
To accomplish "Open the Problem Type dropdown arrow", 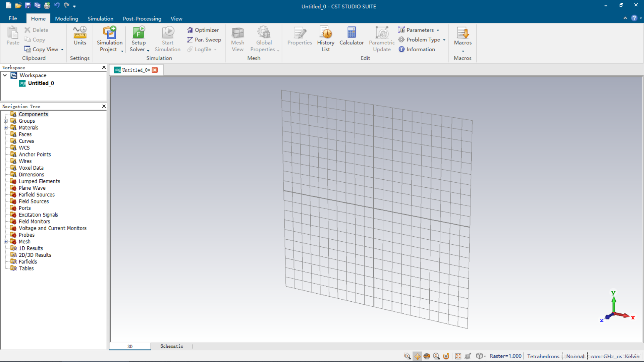I will tap(444, 40).
